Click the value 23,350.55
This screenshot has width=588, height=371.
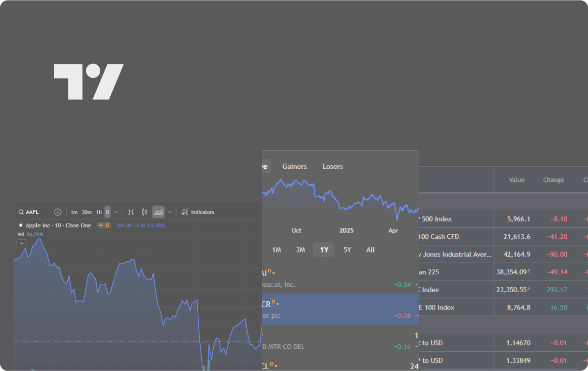[512, 290]
